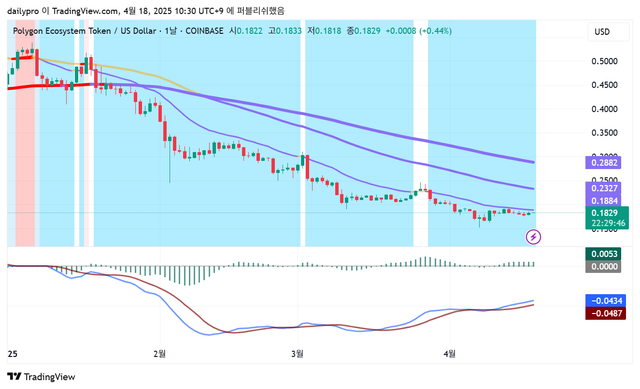640x389 pixels.
Task: Click the 0.3500 price axis label
Action: [x=604, y=133]
